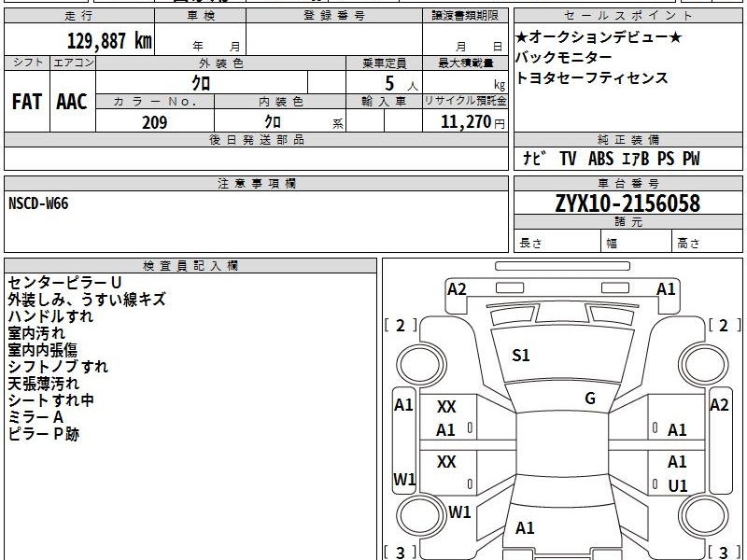Select the ピラー P跡 note
747x560 pixels.
(x=43, y=434)
